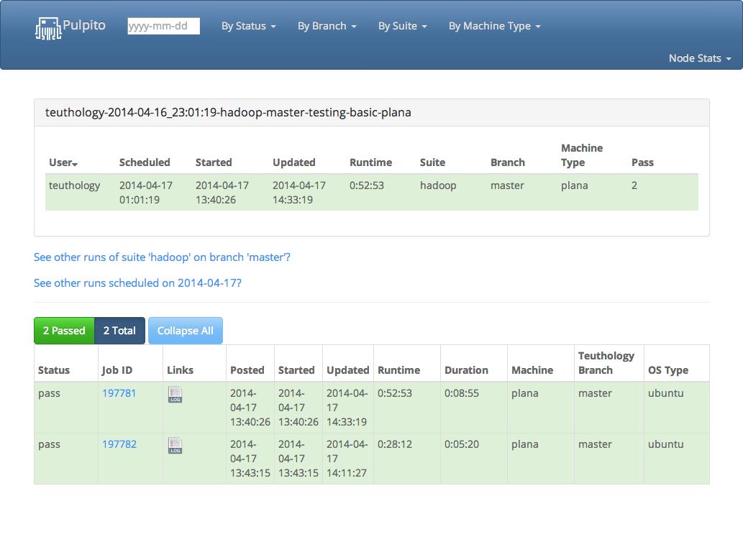Image resolution: width=743 pixels, height=560 pixels.
Task: Click the date input field
Action: (x=163, y=26)
